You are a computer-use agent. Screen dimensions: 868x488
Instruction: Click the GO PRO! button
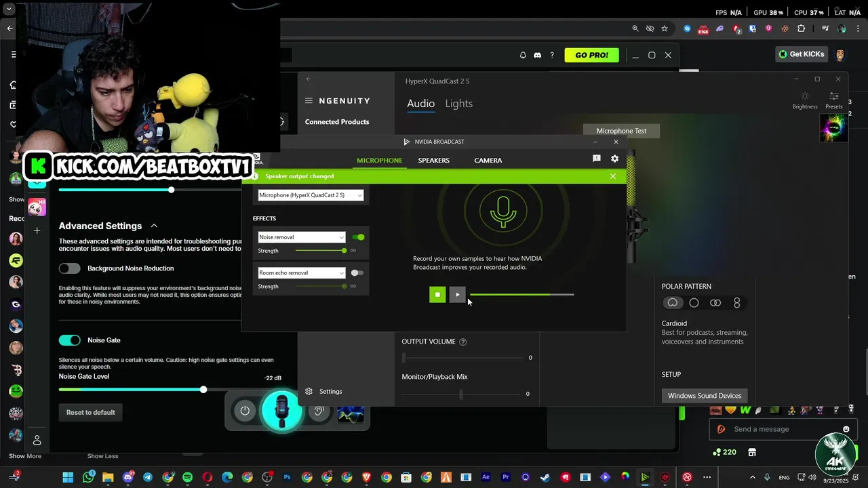pos(592,55)
